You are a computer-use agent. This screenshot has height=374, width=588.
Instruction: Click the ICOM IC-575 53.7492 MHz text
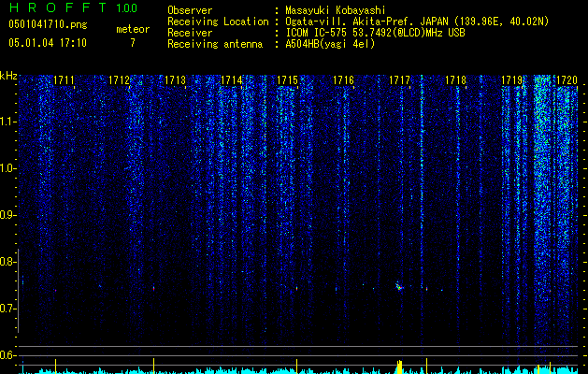[x=375, y=33]
